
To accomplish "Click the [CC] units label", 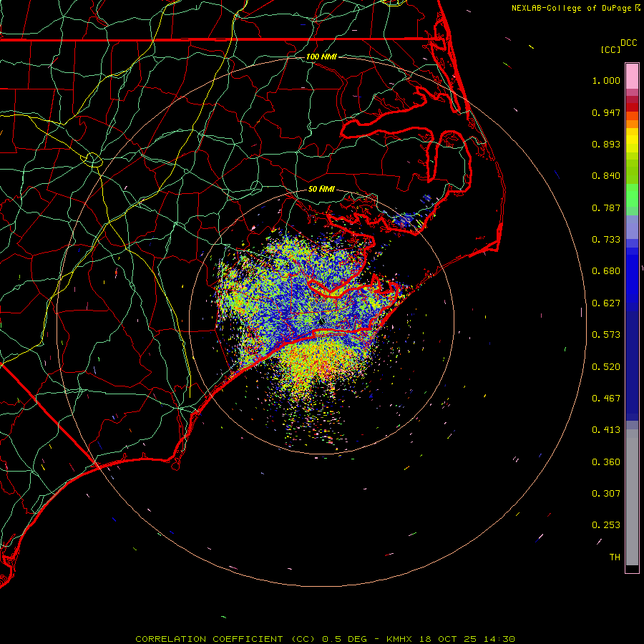I will click(x=610, y=49).
